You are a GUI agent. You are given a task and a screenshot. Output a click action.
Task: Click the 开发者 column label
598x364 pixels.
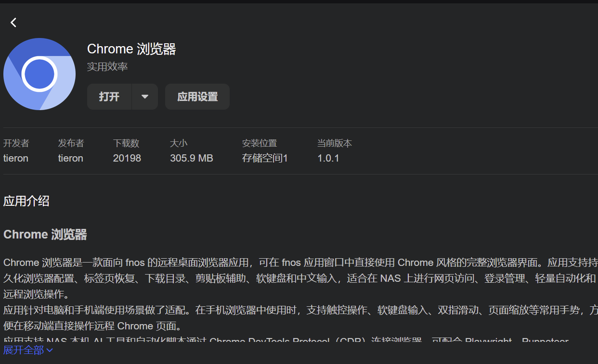pyautogui.click(x=16, y=143)
